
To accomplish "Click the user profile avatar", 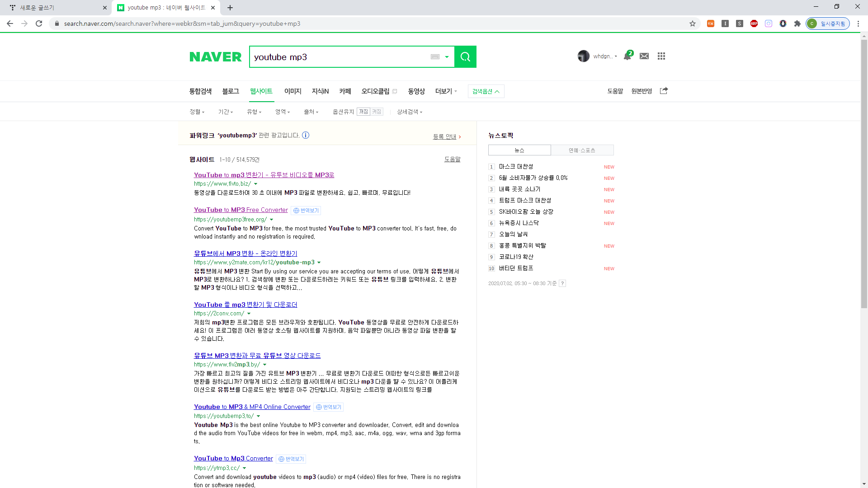I will click(x=584, y=56).
